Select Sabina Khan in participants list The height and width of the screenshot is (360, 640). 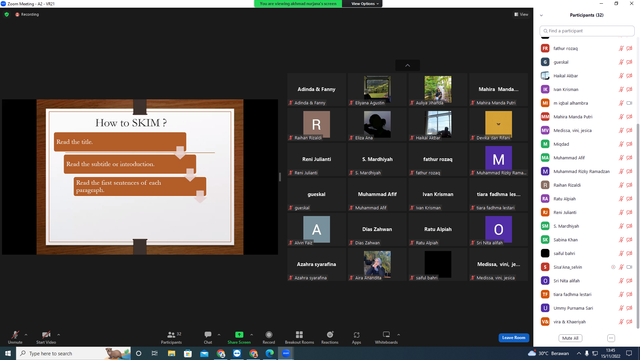586,240
